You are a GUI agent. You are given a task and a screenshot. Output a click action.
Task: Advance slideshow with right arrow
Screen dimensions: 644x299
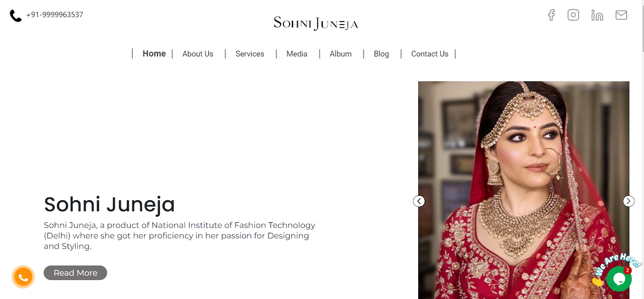tap(629, 201)
